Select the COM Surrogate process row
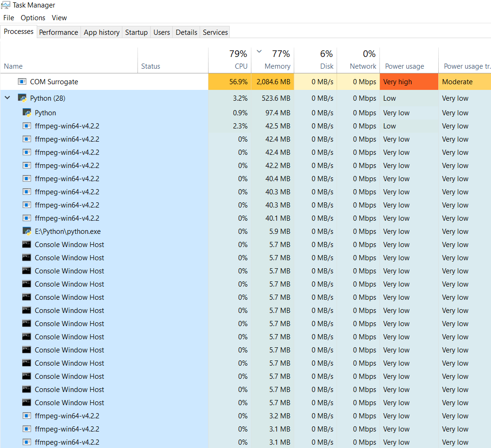This screenshot has width=491, height=448. click(246, 82)
